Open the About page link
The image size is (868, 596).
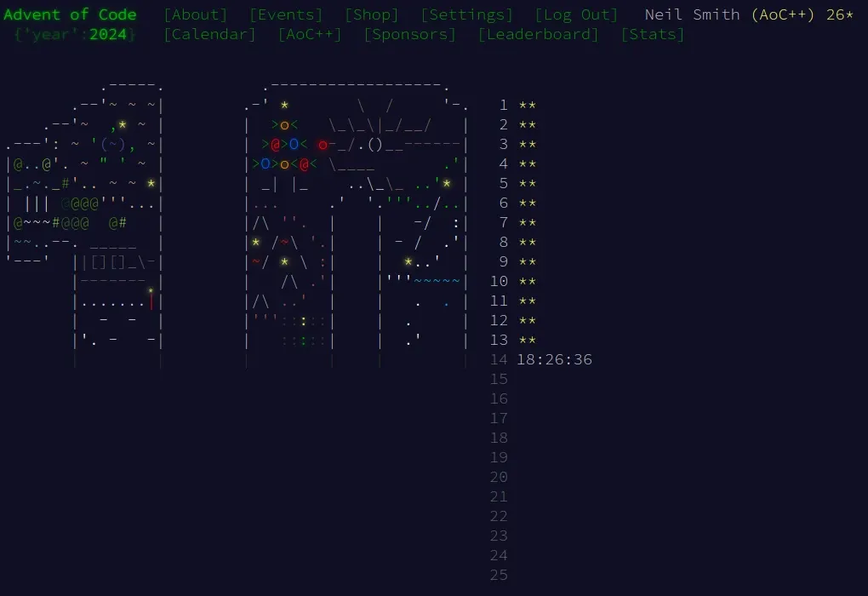[195, 14]
